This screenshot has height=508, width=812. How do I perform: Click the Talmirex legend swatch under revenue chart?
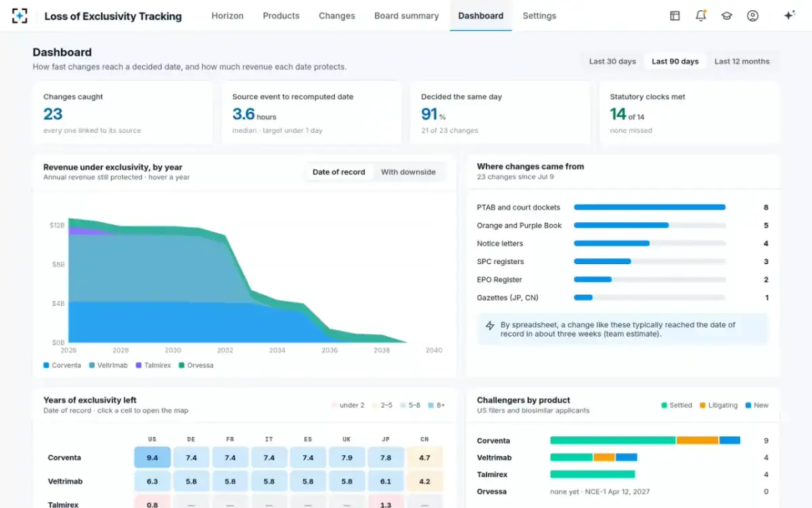[138, 365]
